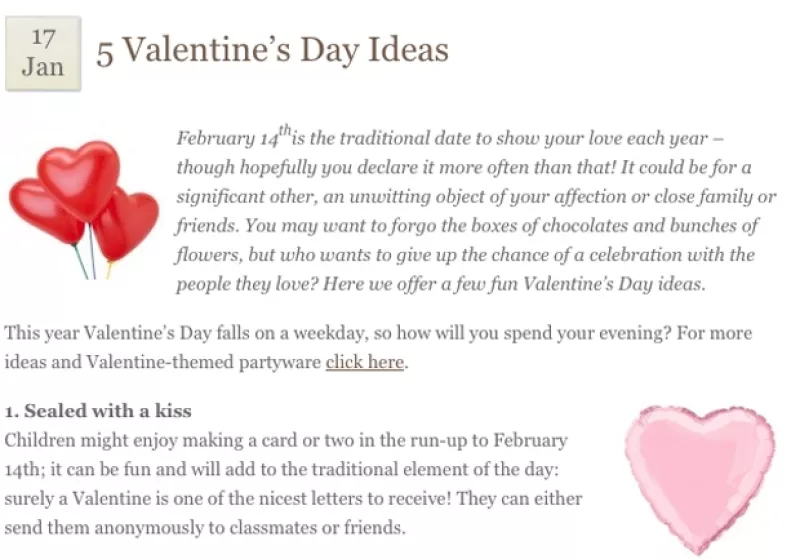This screenshot has height=559, width=800.
Task: Click the italic line starting 'people they love?'
Action: coord(441,284)
